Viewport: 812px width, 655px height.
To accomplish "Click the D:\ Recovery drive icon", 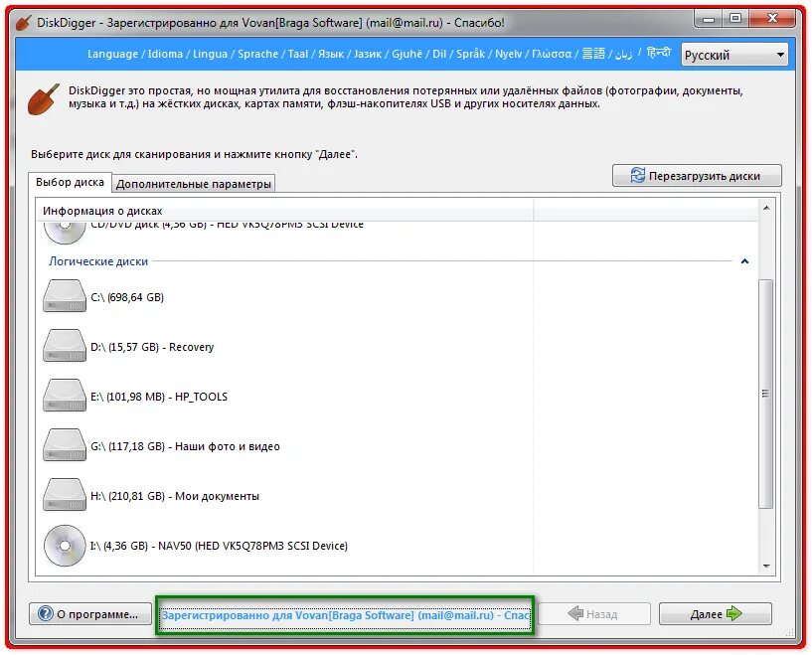I will [x=65, y=346].
